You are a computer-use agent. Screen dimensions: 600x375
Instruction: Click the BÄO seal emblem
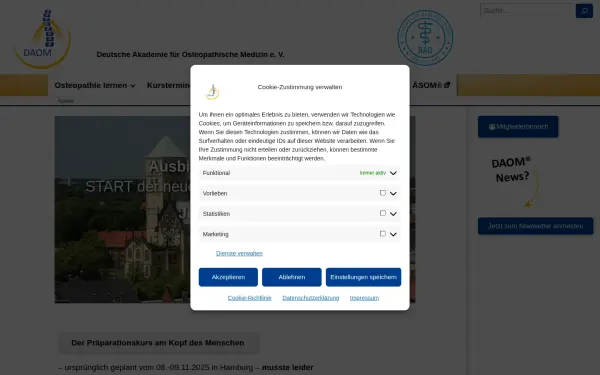[425, 38]
